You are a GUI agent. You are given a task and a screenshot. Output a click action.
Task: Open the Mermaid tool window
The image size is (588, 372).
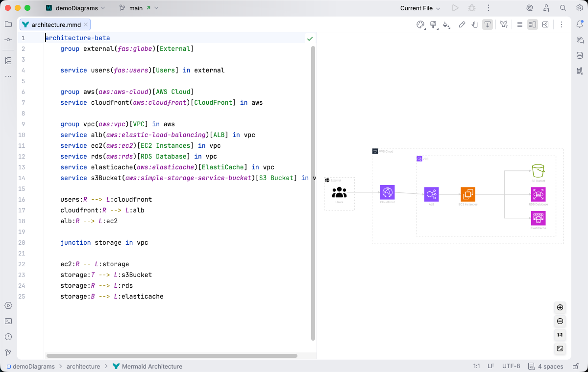point(580,71)
